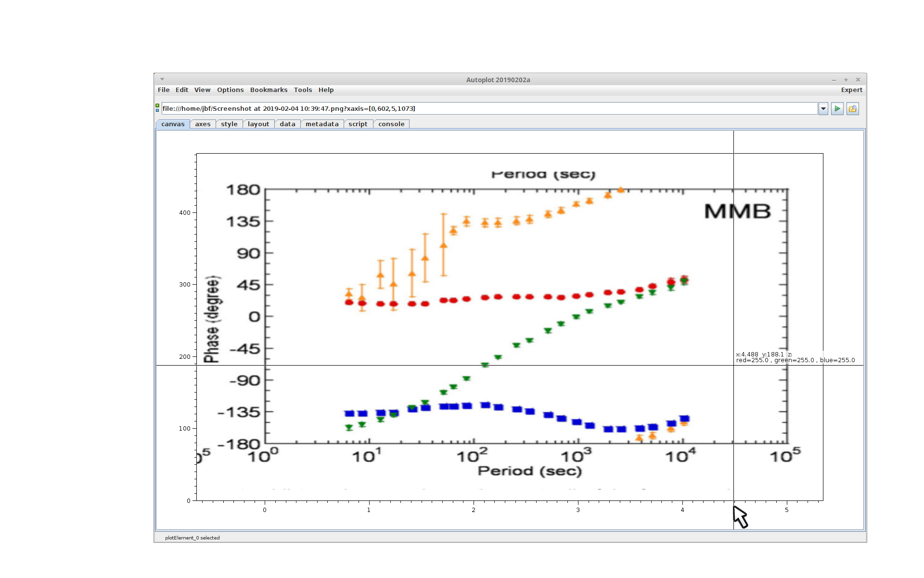The height and width of the screenshot is (578, 924).
Task: Switch to the data tab
Action: (x=287, y=124)
